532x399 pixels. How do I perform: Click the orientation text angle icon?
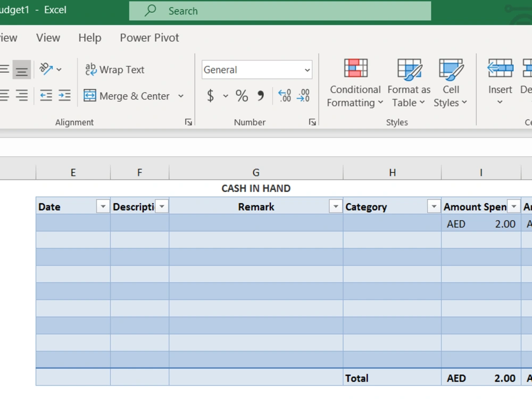pyautogui.click(x=46, y=69)
